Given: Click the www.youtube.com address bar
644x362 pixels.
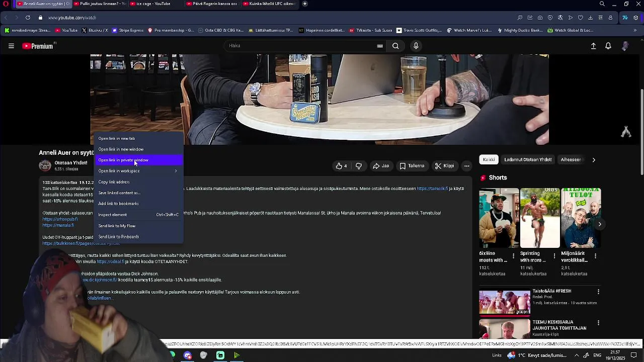Looking at the screenshot, I should pos(72,18).
